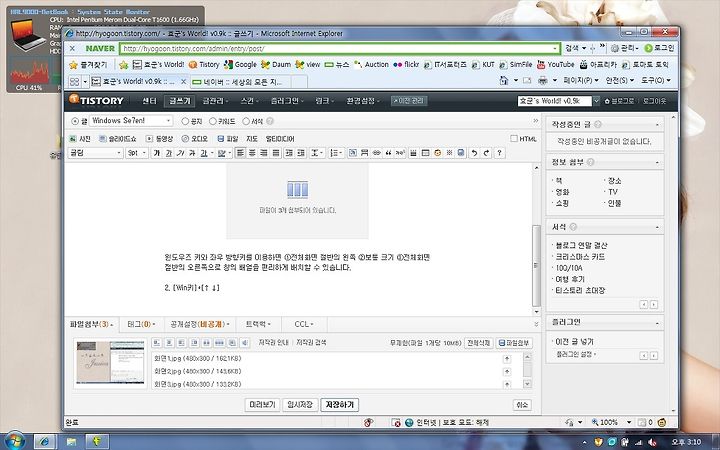Switch to the 태그(0) tab
720x450 pixels.
pos(141,324)
